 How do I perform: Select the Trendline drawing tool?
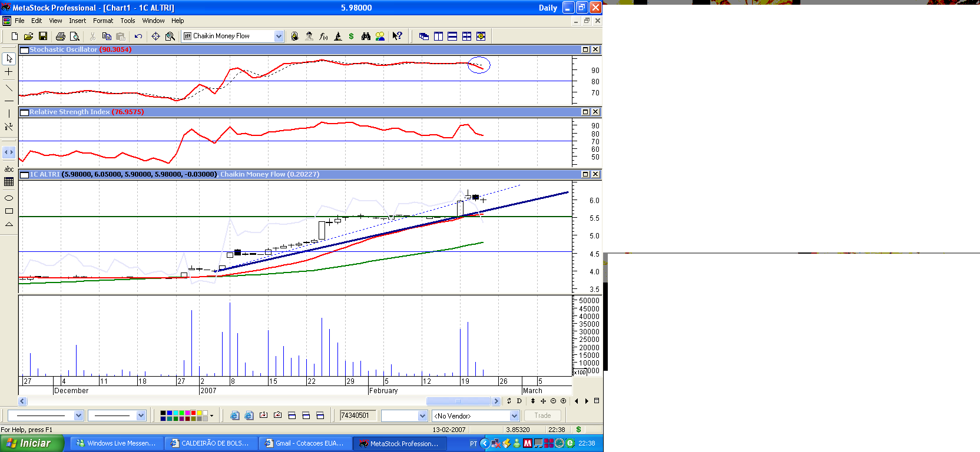[9, 88]
